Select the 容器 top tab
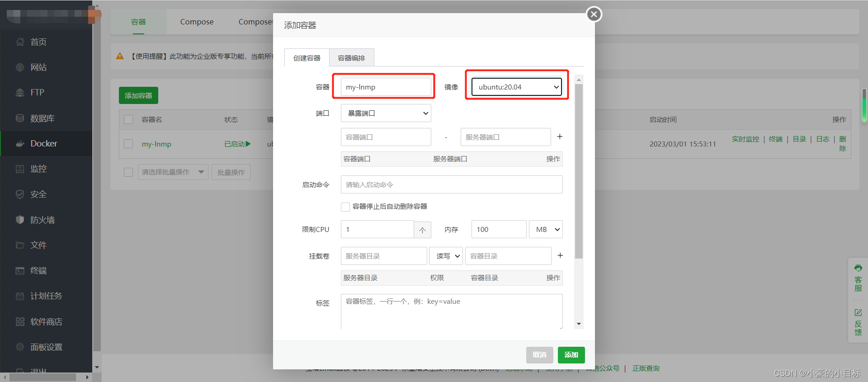This screenshot has height=382, width=868. (138, 22)
